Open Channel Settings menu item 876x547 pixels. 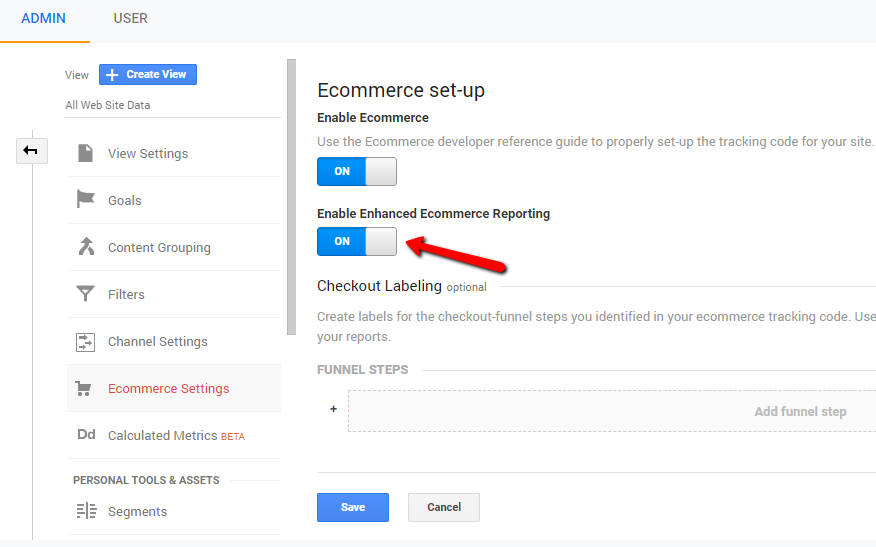click(x=174, y=341)
